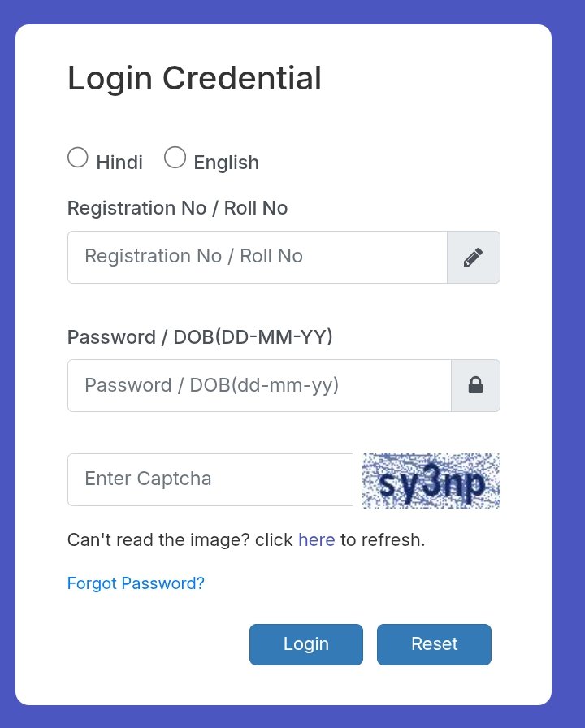Click the 'to refresh.' text after the link

point(383,539)
